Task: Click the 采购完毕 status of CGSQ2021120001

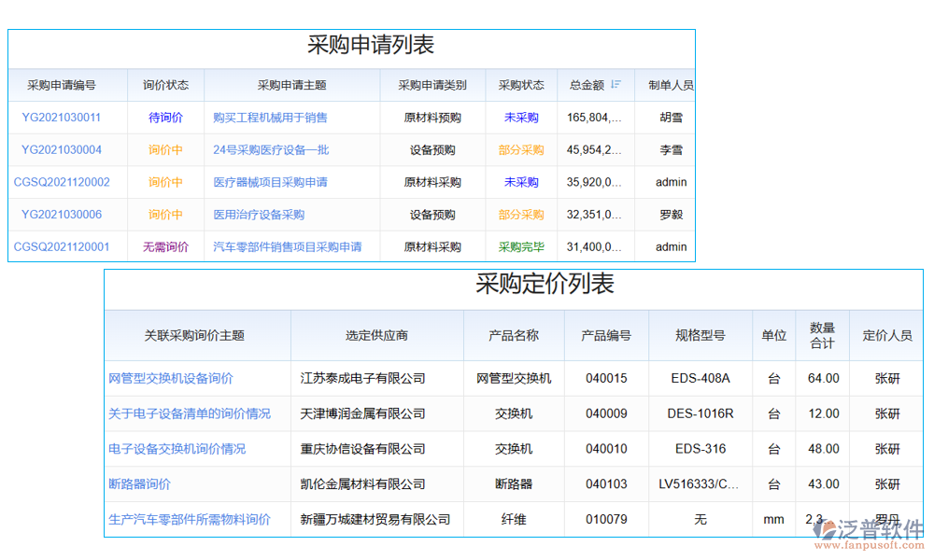Action: click(520, 246)
